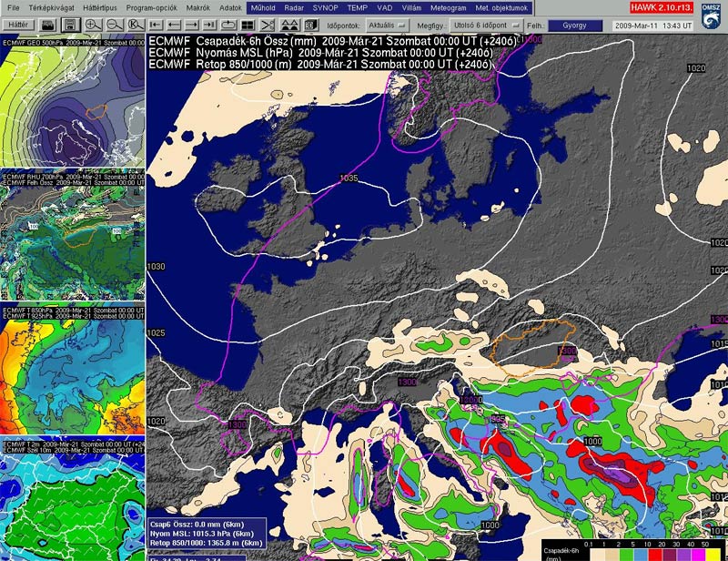Open the Térképkivágat menu
Image resolution: width=728 pixels, height=561 pixels.
click(x=55, y=7)
